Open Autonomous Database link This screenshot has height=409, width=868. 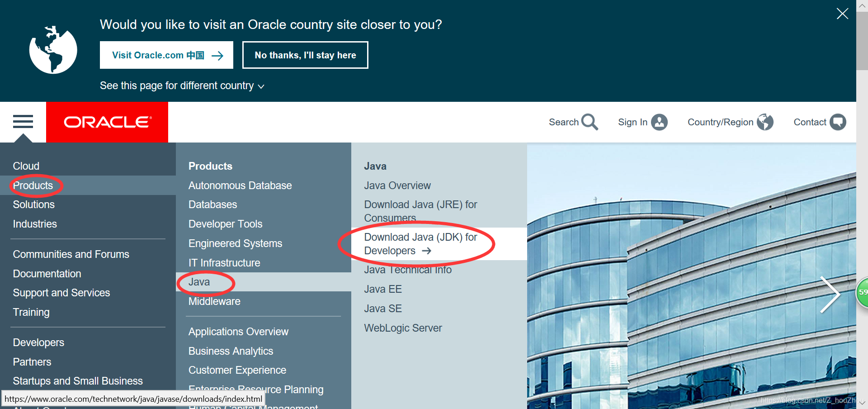point(240,185)
